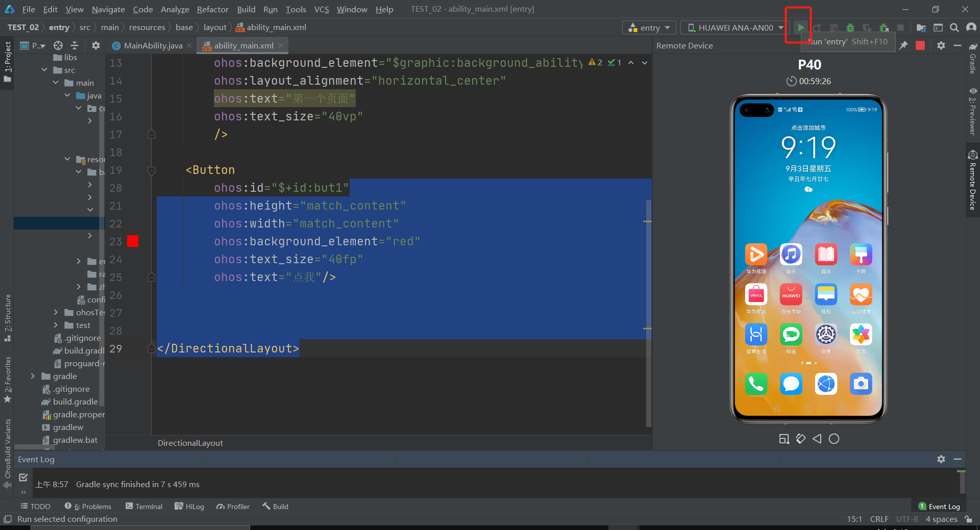Click the DirectionalLayout breadcrumb below editor
980x530 pixels.
pyautogui.click(x=190, y=443)
